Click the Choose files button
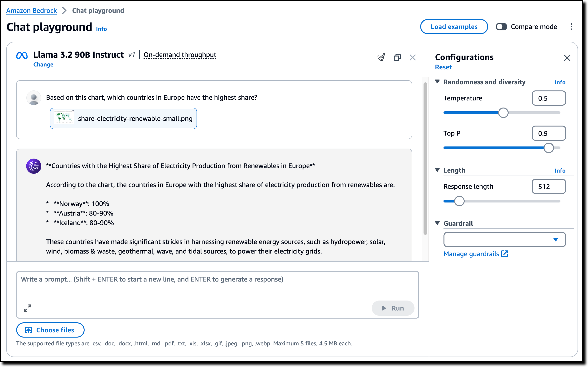This screenshot has width=588, height=367. (50, 330)
